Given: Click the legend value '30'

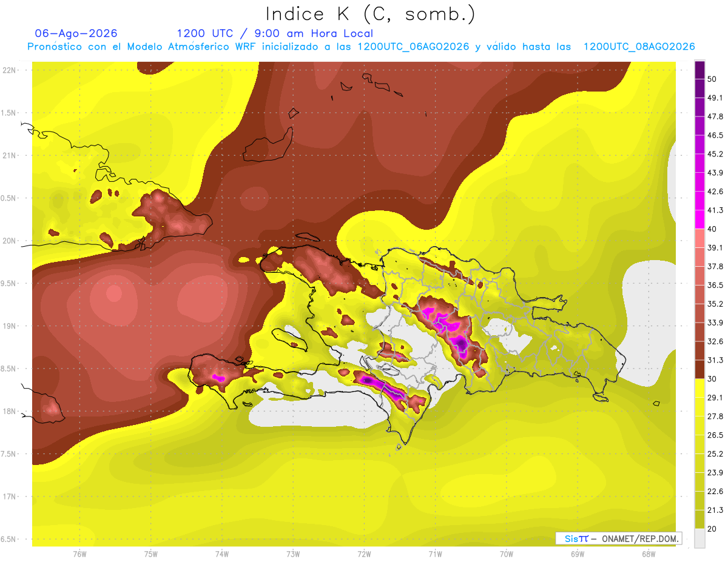Looking at the screenshot, I should [x=712, y=379].
